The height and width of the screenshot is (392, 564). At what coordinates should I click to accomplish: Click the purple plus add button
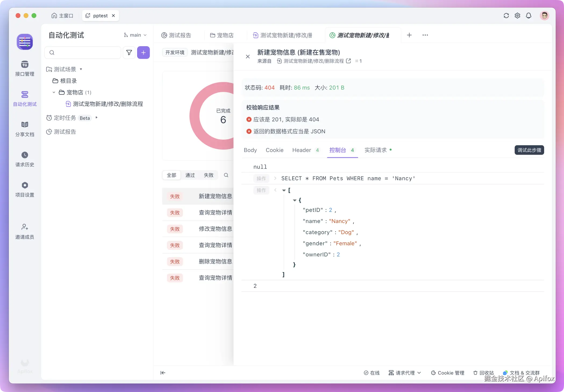[x=143, y=53]
